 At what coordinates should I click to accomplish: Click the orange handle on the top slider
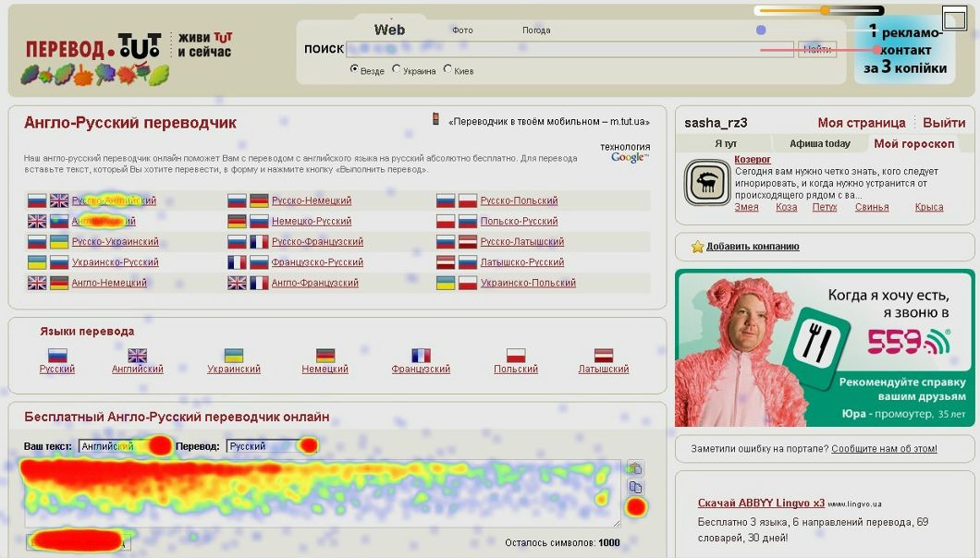tap(825, 10)
